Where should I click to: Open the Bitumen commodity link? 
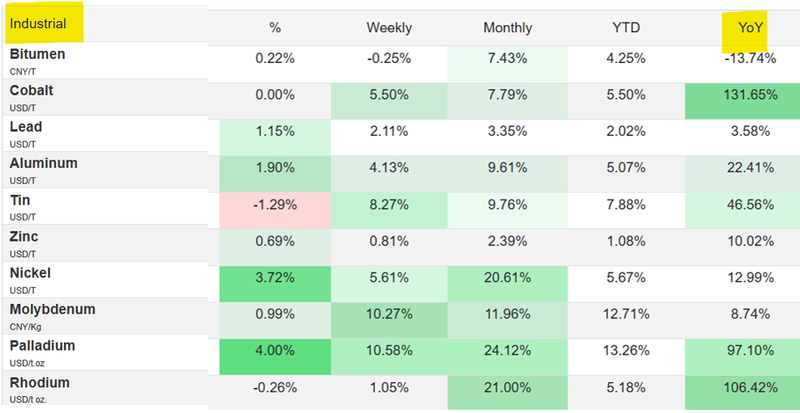coord(37,54)
